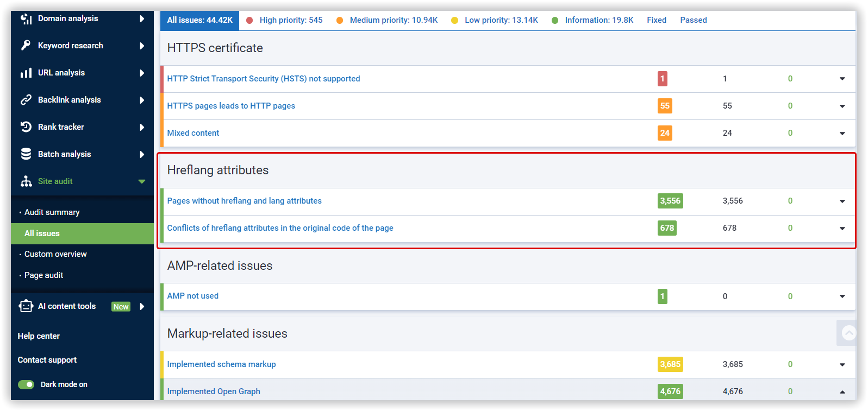Expand the AI content tools submenu arrow
868x411 pixels.
[x=142, y=306]
